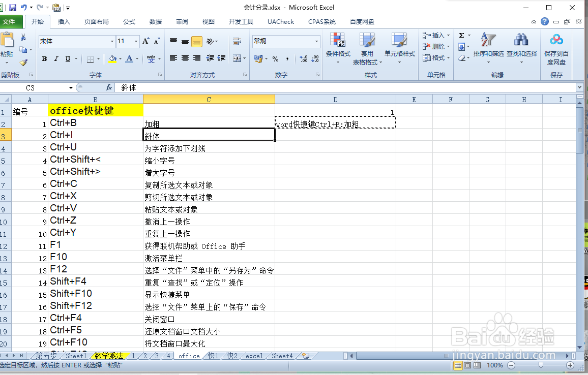Click the decrease decimal icon
588x375 pixels.
(315, 59)
